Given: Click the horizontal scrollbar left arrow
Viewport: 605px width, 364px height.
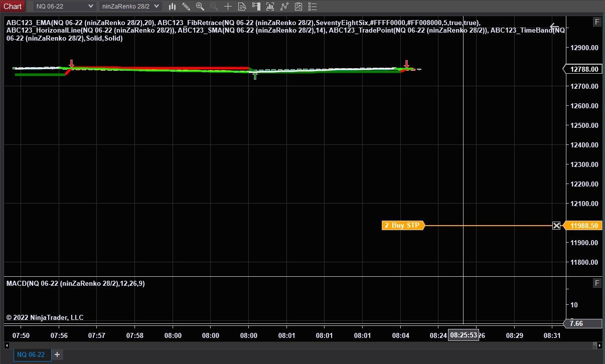Looking at the screenshot, I should coord(6,345).
